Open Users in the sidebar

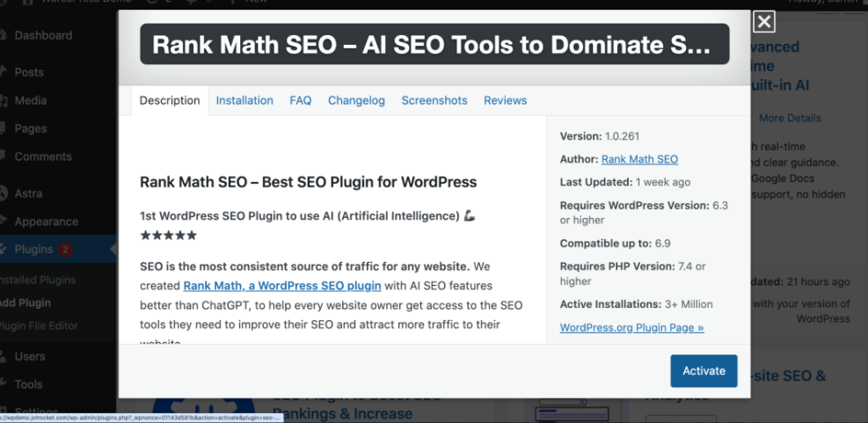[30, 356]
